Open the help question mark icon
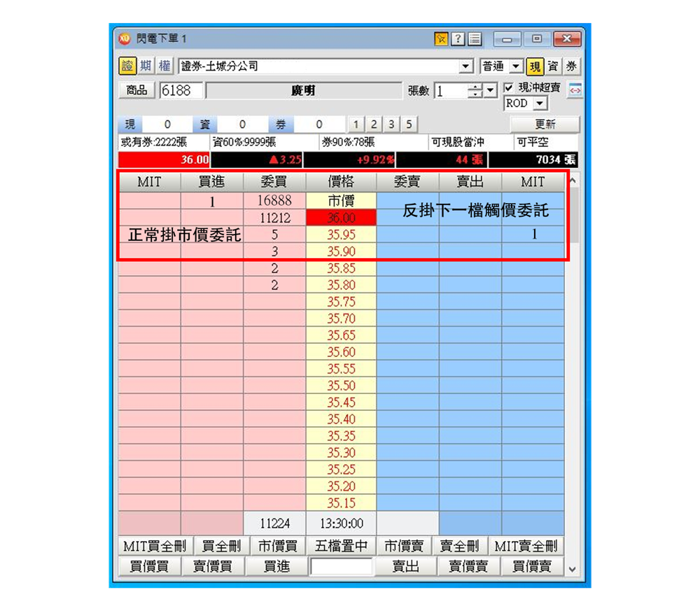The image size is (700, 611). (x=458, y=39)
